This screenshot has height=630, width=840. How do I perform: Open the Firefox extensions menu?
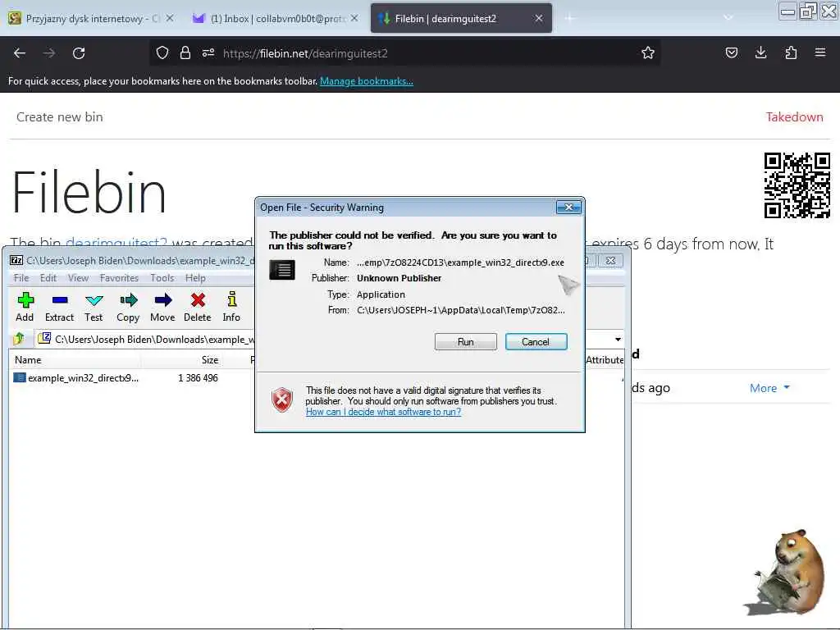point(791,52)
